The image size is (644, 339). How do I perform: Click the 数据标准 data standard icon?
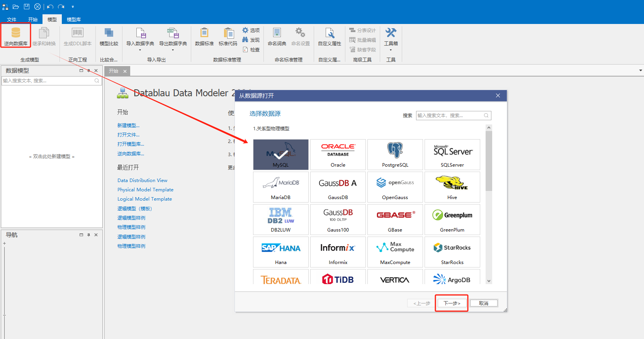click(204, 36)
